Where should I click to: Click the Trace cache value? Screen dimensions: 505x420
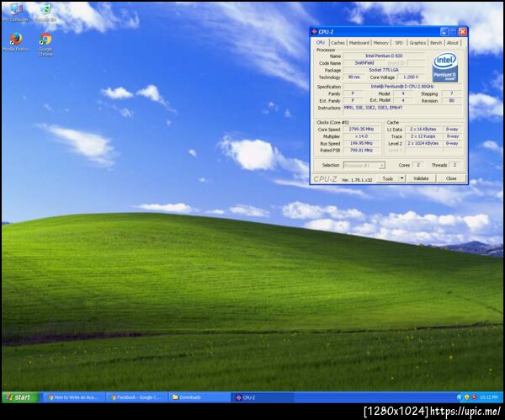(x=423, y=136)
